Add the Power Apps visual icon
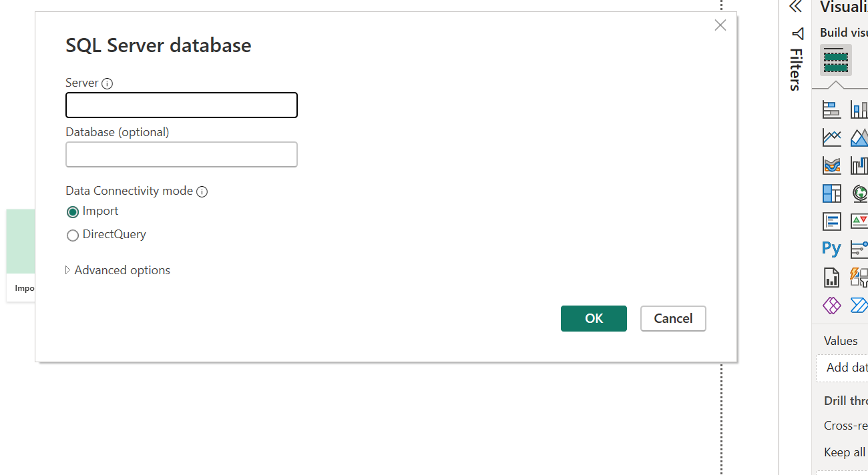Screen dimensions: 868x475 coord(831,306)
